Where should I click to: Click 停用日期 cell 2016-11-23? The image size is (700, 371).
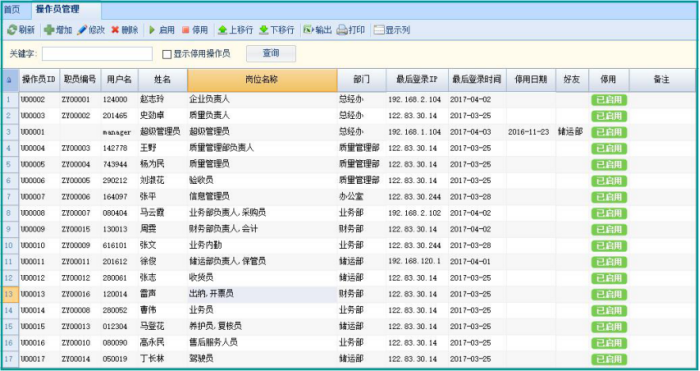[x=531, y=132]
